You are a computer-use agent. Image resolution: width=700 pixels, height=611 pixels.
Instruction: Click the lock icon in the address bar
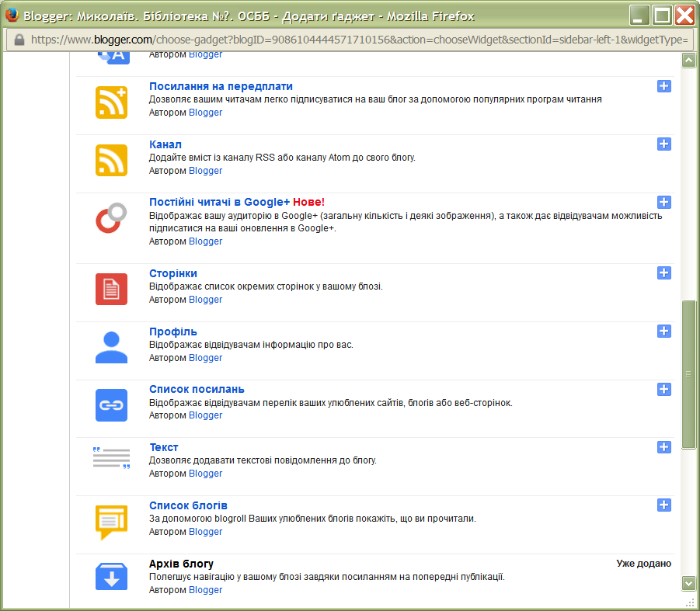click(x=19, y=40)
